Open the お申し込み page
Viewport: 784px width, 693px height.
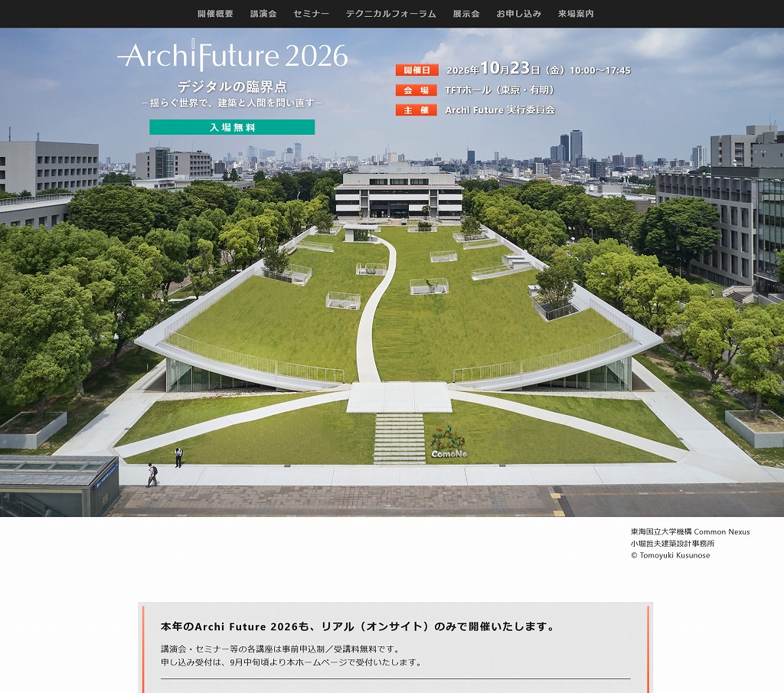518,14
